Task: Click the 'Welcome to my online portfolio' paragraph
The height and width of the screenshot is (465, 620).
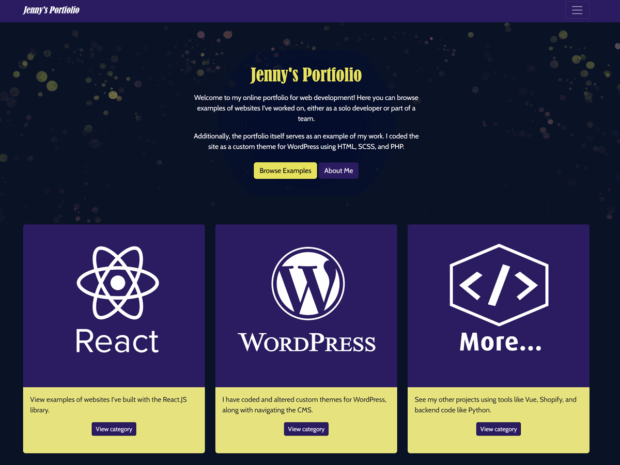Action: pyautogui.click(x=306, y=108)
